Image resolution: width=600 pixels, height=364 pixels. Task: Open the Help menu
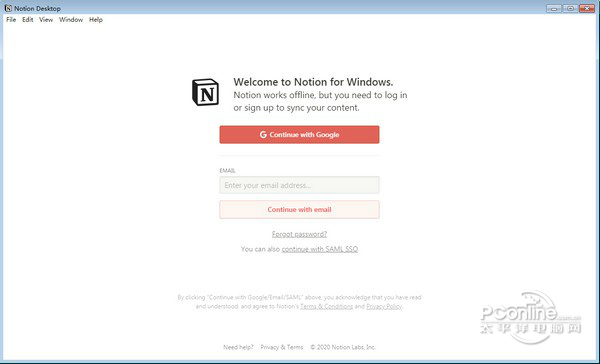click(x=96, y=20)
